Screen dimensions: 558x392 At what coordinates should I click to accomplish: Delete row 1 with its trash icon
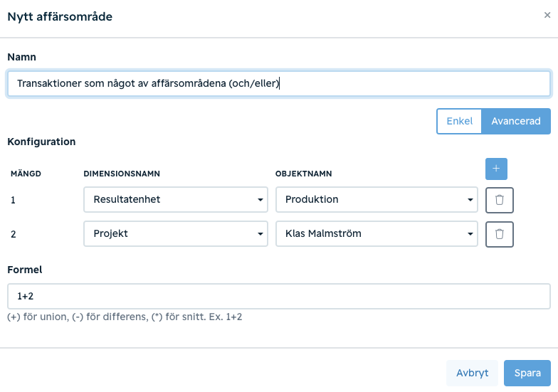click(500, 200)
